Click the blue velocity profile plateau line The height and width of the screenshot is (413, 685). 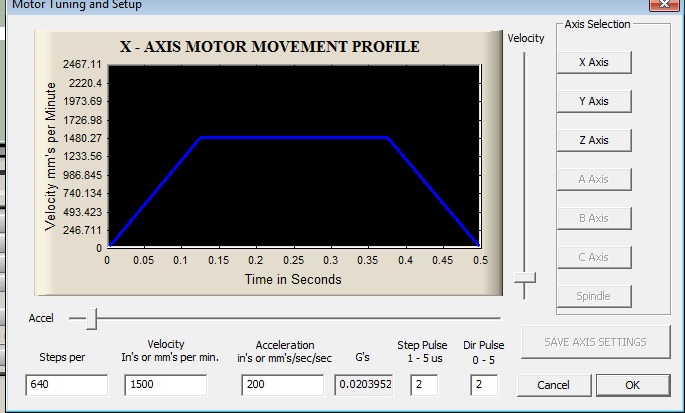tap(294, 138)
